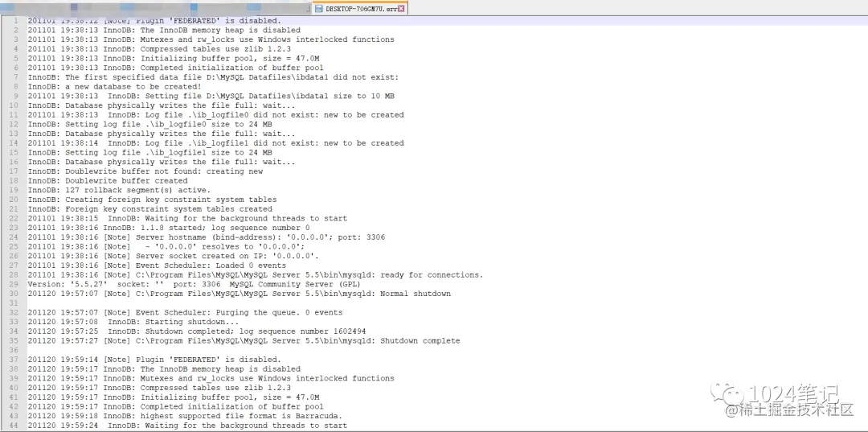Click the line '201101 19:38:13 Compressed tables use zlib 1.2.3'
This screenshot has height=432, width=868.
[x=159, y=49]
